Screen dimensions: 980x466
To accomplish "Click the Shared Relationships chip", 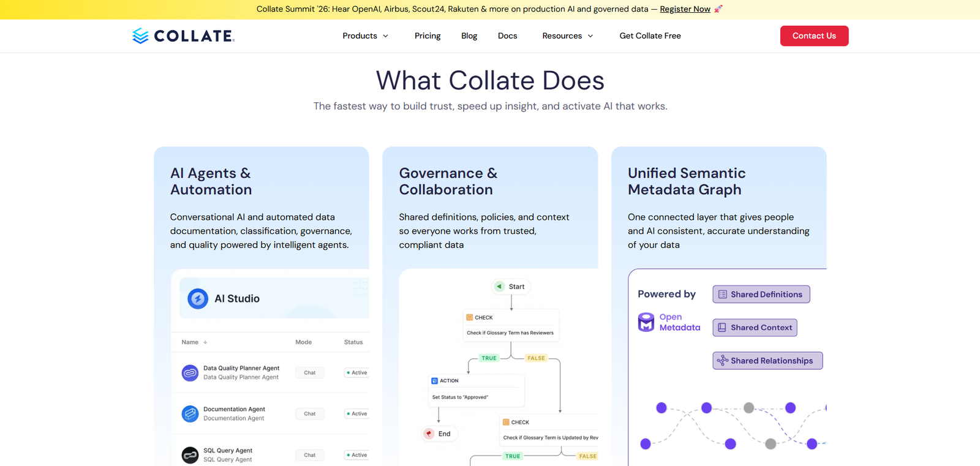I will (767, 361).
